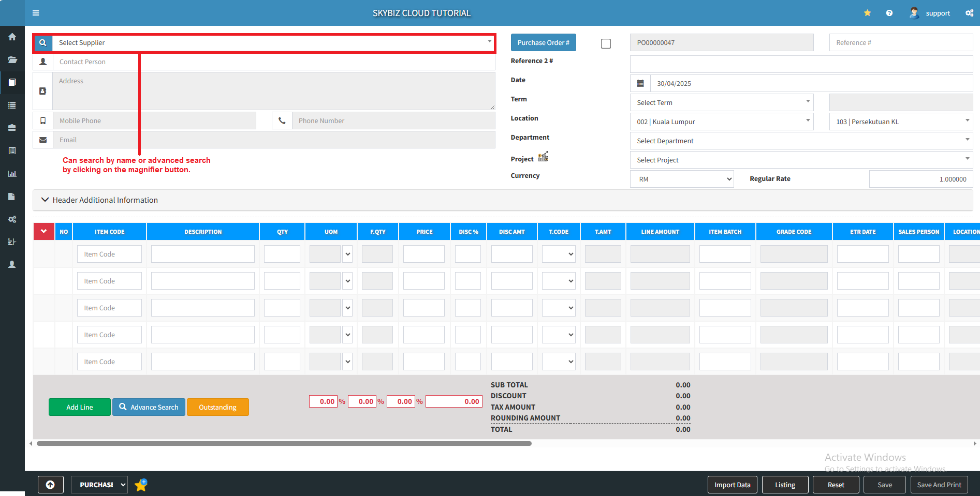Tick the checkbox beside Purchase Order #
This screenshot has width=980, height=496.
(x=606, y=43)
